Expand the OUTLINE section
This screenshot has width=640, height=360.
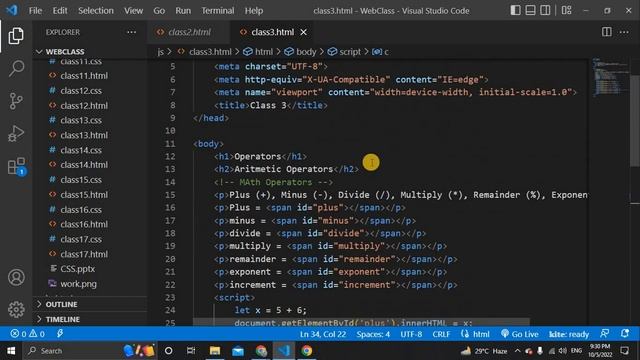90,304
